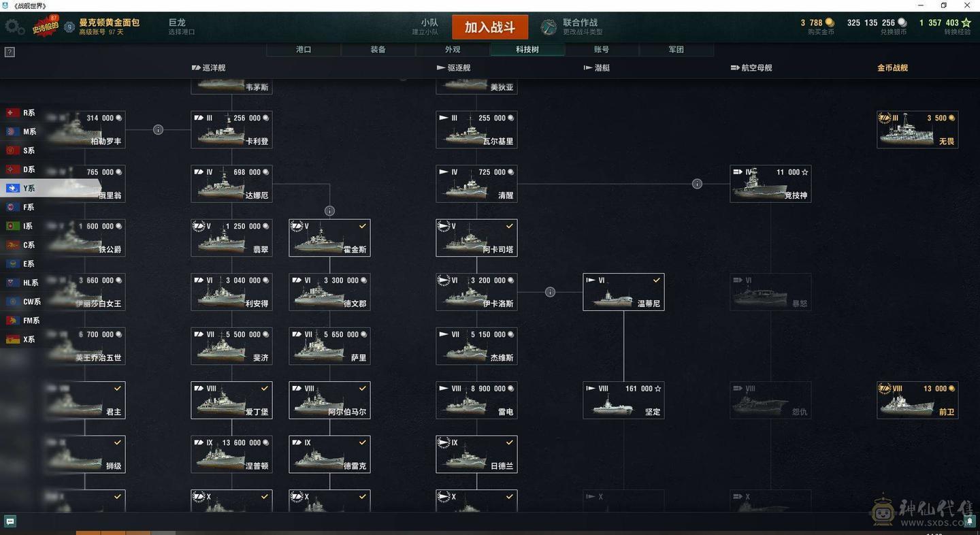980x535 pixels.
Task: Open the chat icon at bottom left
Action: tap(10, 521)
